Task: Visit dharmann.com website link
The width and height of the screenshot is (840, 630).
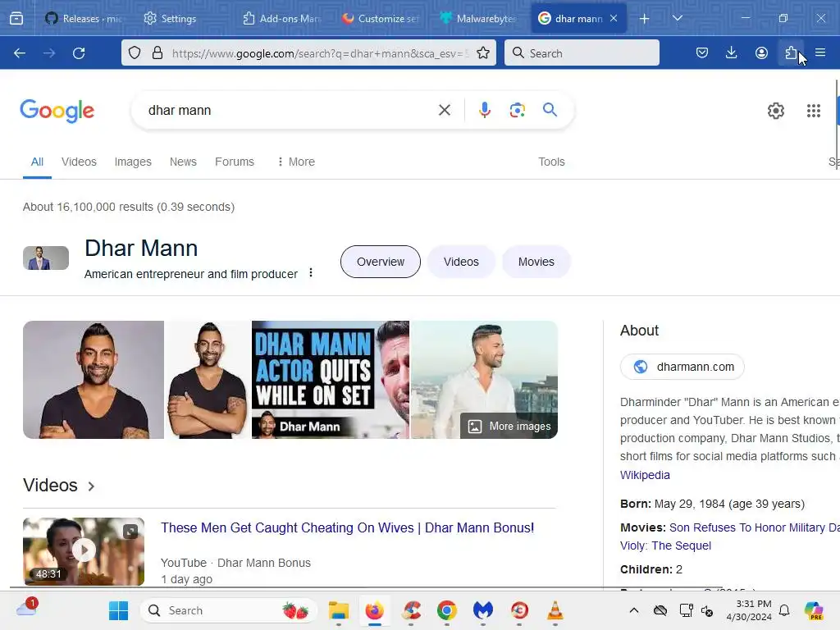Action: pos(682,367)
